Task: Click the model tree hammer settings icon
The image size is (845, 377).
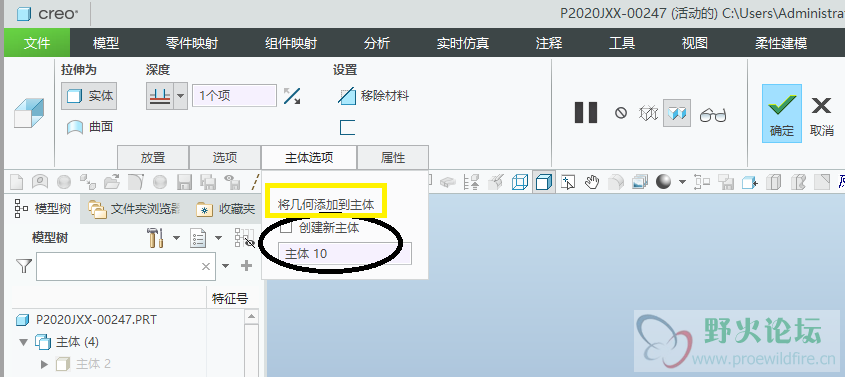Action: pos(155,238)
